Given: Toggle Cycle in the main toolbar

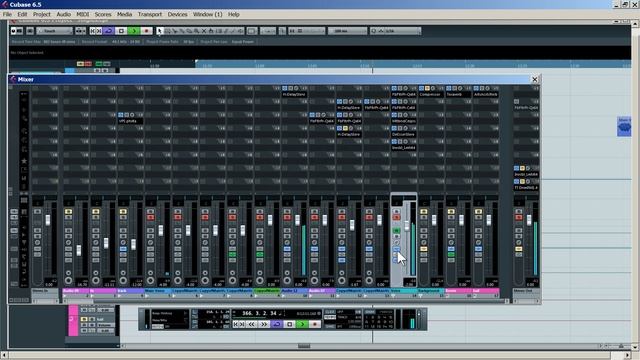Looking at the screenshot, I should [x=109, y=31].
